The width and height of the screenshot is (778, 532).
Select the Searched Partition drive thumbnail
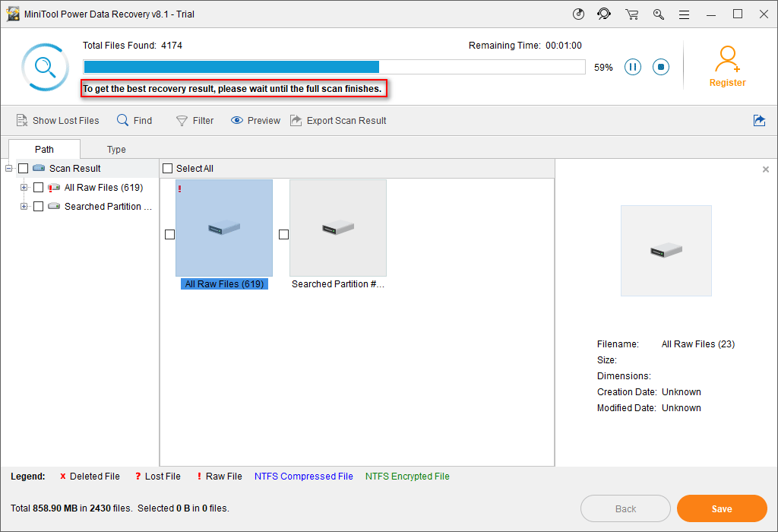(x=338, y=228)
